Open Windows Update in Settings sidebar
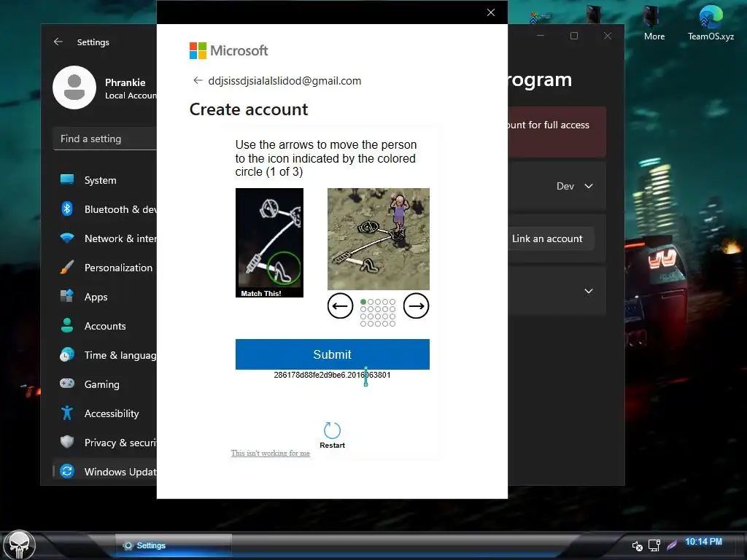 (x=105, y=472)
